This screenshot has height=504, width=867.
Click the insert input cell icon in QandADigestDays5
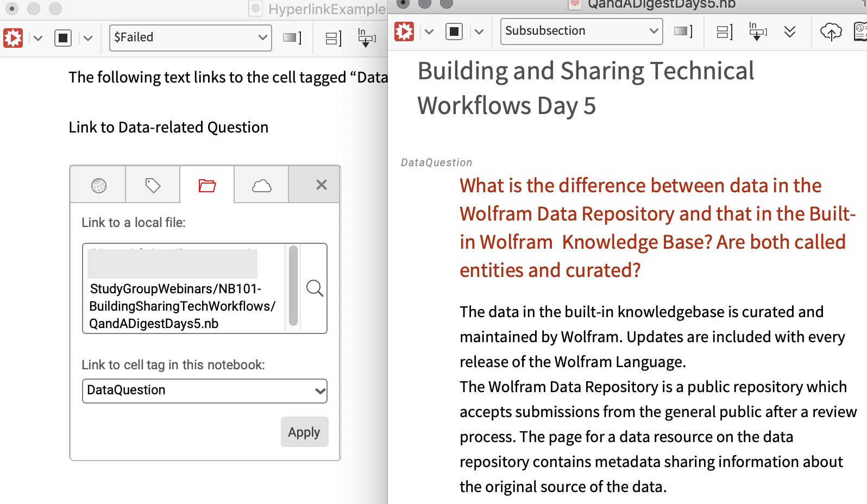(x=758, y=31)
